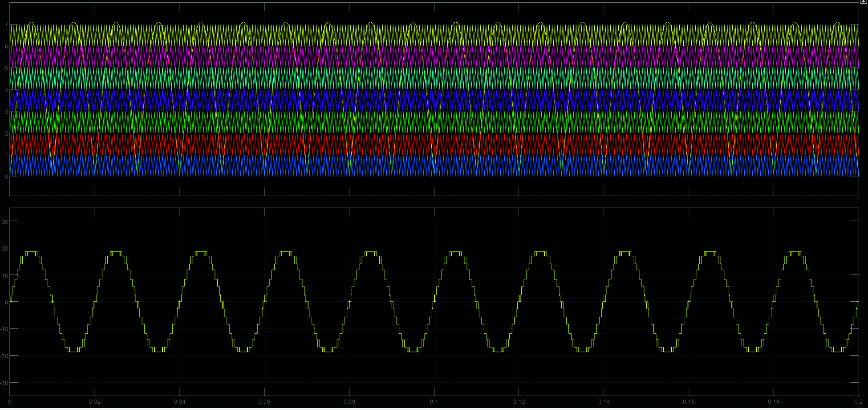The image size is (868, 410).
Task: Select the 30 label on lower plot y-axis
Action: 5,221
